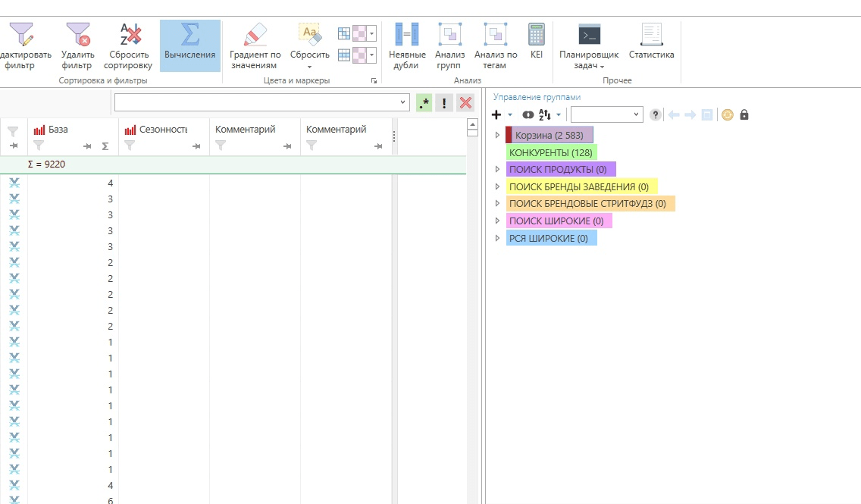
Task: Expand the Корзина group
Action: [x=497, y=135]
